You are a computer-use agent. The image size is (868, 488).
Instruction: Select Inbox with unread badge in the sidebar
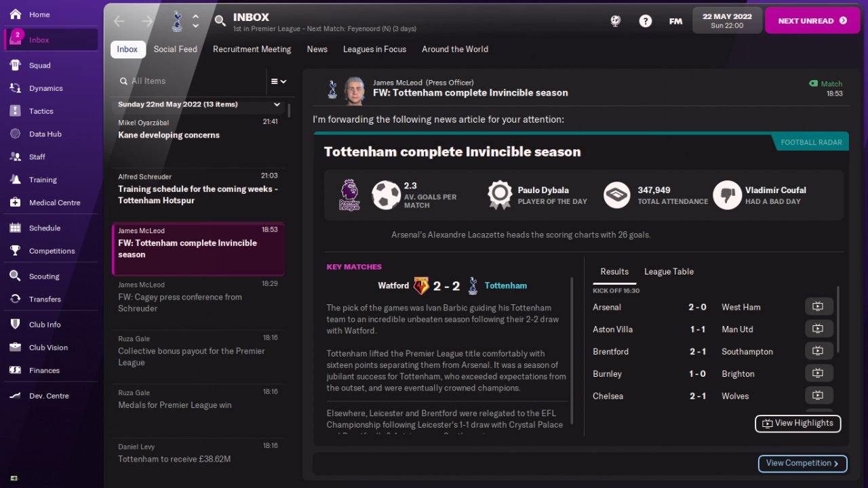tap(51, 40)
